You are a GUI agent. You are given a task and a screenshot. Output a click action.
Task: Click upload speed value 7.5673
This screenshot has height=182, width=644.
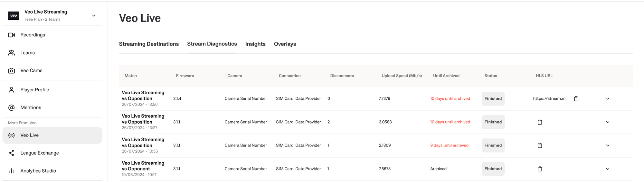(385, 169)
